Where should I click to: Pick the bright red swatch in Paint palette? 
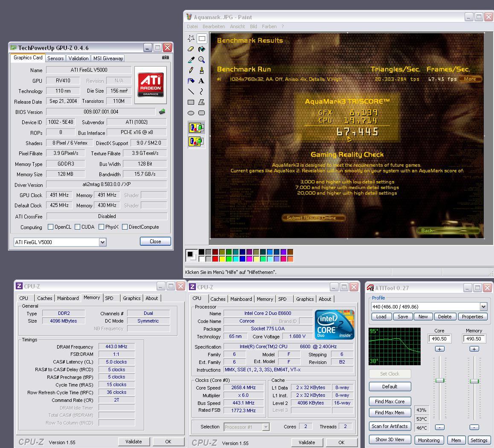coord(215,259)
